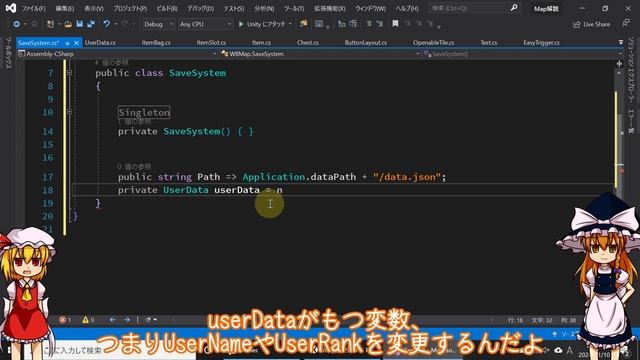The height and width of the screenshot is (360, 640).
Task: Open the WillMap.SaveSystem type dropdown
Action: pyautogui.click(x=320, y=54)
